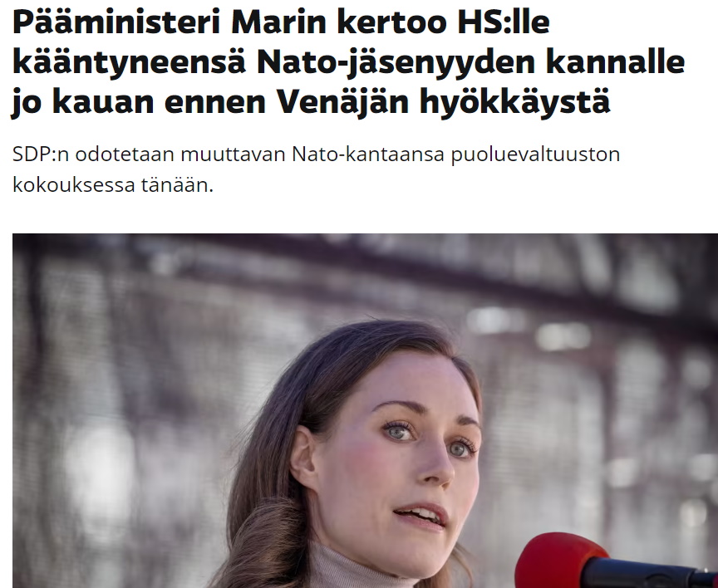Viewport: 718px width, 588px height.
Task: Click the word 'Venäjän' in the headline
Action: [x=342, y=101]
